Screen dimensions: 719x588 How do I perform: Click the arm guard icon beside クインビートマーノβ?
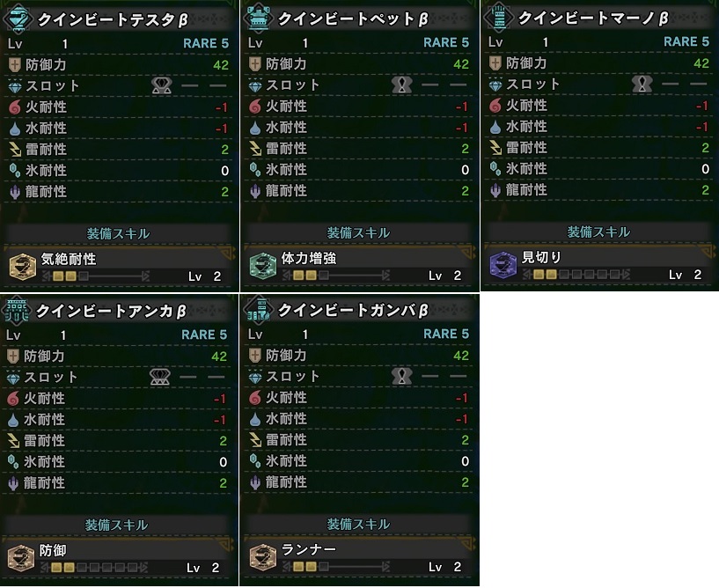(498, 17)
